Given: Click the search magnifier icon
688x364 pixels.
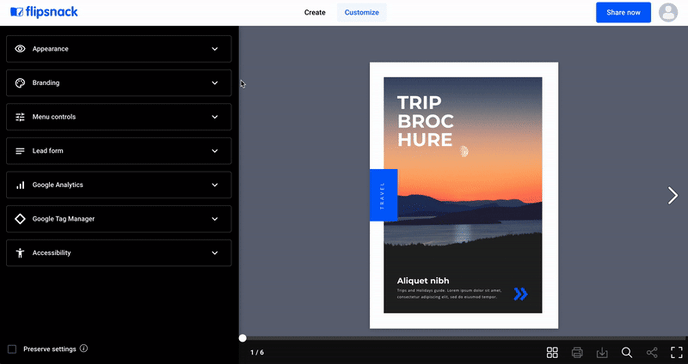Looking at the screenshot, I should pos(627,352).
